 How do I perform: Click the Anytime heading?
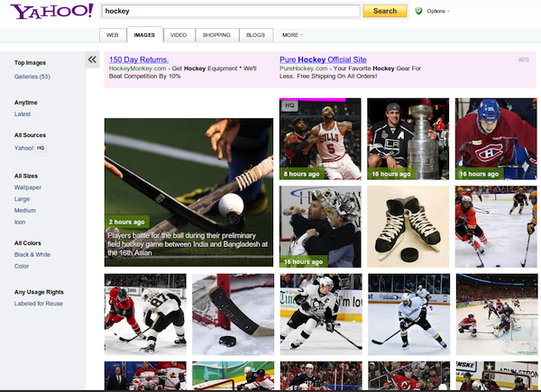[x=25, y=103]
